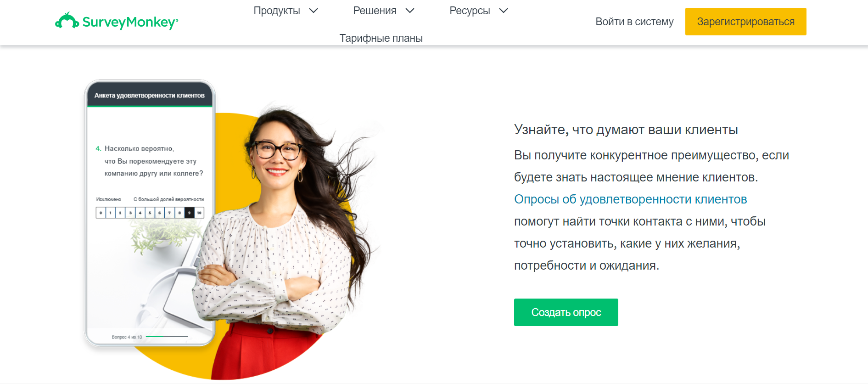Expand the Ресурсы chevron arrow

pos(504,11)
